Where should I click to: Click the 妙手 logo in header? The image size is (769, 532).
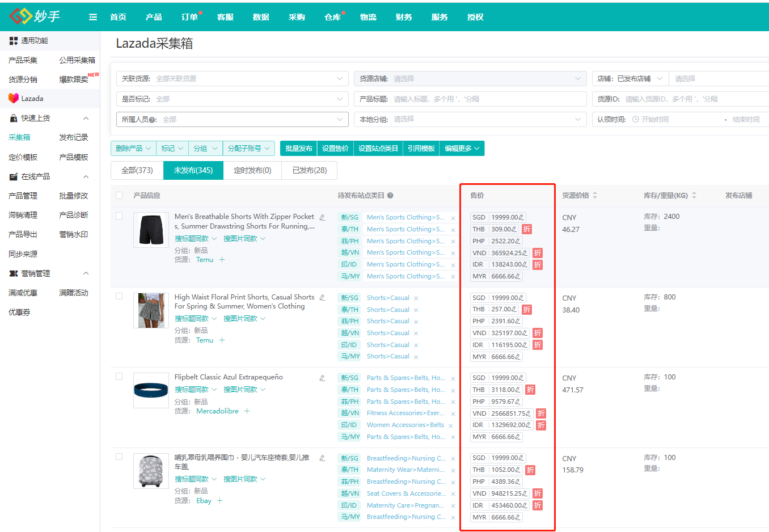pyautogui.click(x=35, y=16)
